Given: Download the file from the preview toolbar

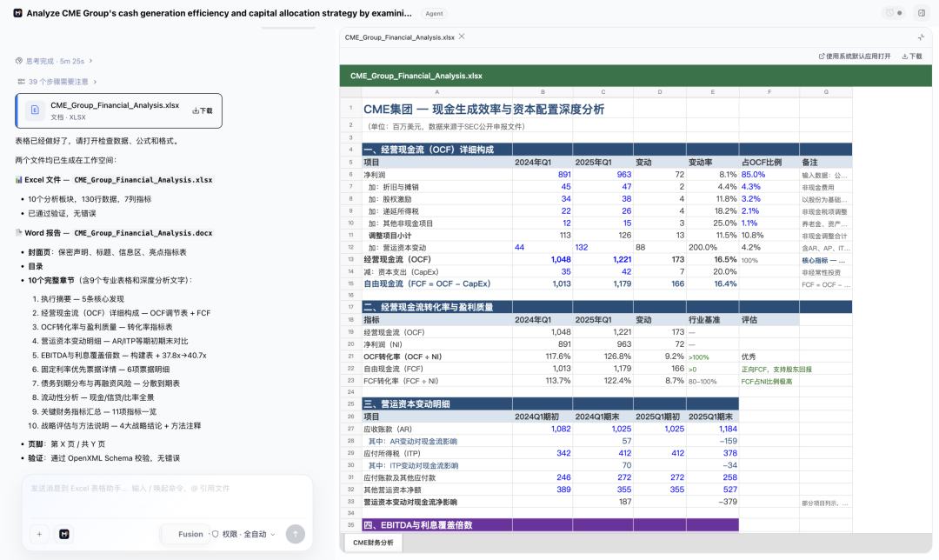Looking at the screenshot, I should [912, 57].
